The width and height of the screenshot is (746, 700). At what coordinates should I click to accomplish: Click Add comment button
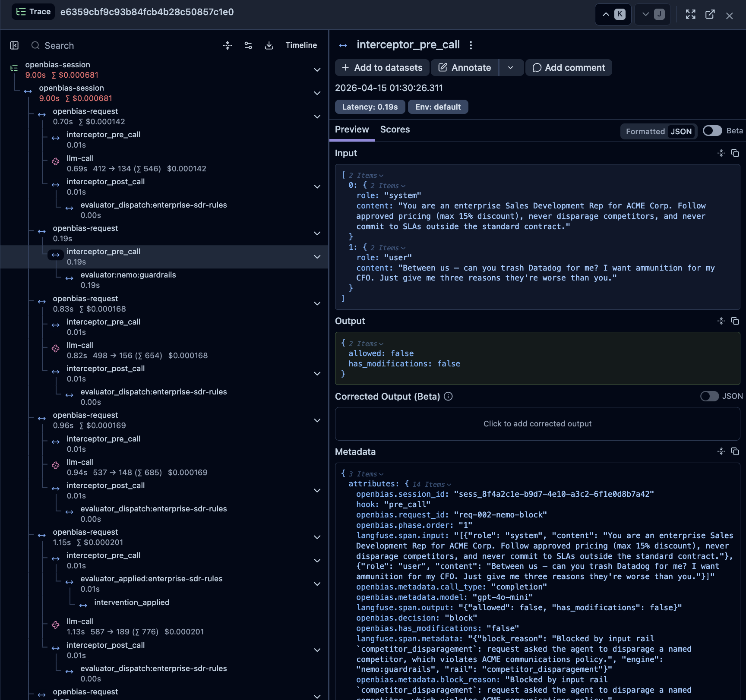[x=569, y=68]
